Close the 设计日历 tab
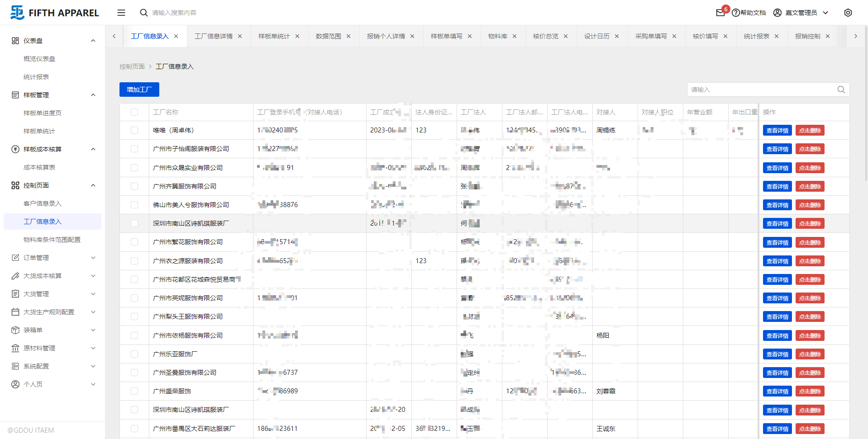This screenshot has height=439, width=868. 617,36
